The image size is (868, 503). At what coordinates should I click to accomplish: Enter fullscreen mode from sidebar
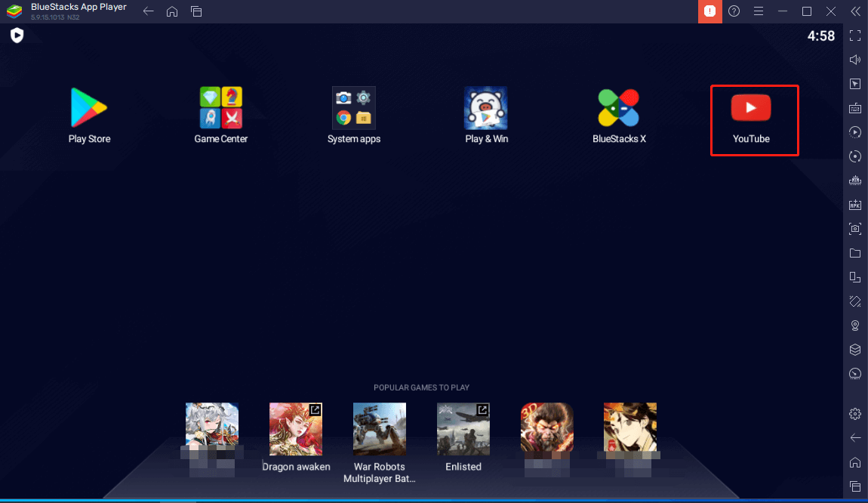tap(855, 35)
